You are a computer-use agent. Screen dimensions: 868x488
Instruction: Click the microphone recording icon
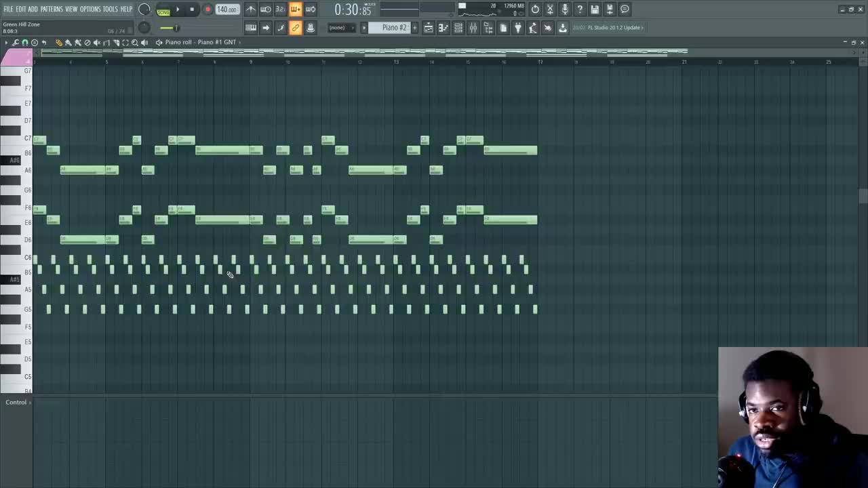[x=565, y=9]
